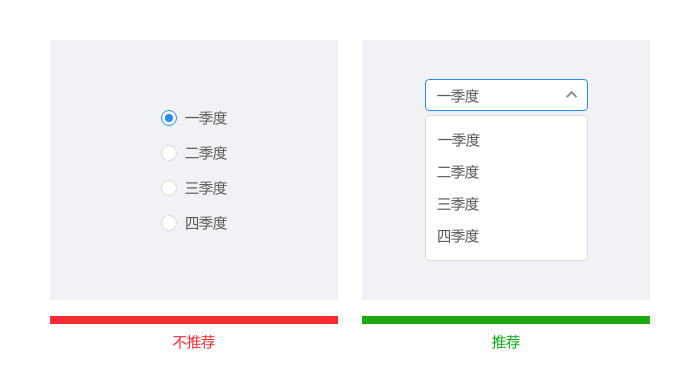Screen dimensions: 700x383
Task: Collapse the dropdown via the chevron-up arrow
Action: point(571,95)
